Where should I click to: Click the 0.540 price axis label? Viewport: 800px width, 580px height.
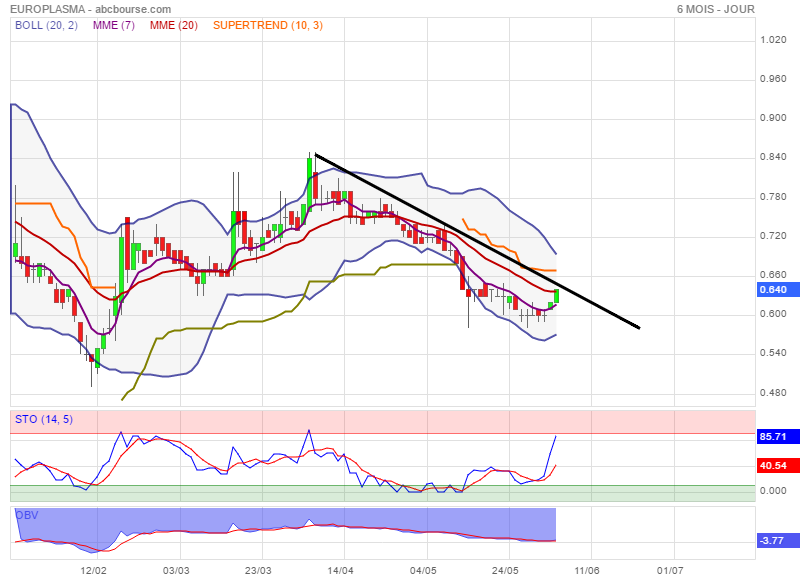(773, 353)
